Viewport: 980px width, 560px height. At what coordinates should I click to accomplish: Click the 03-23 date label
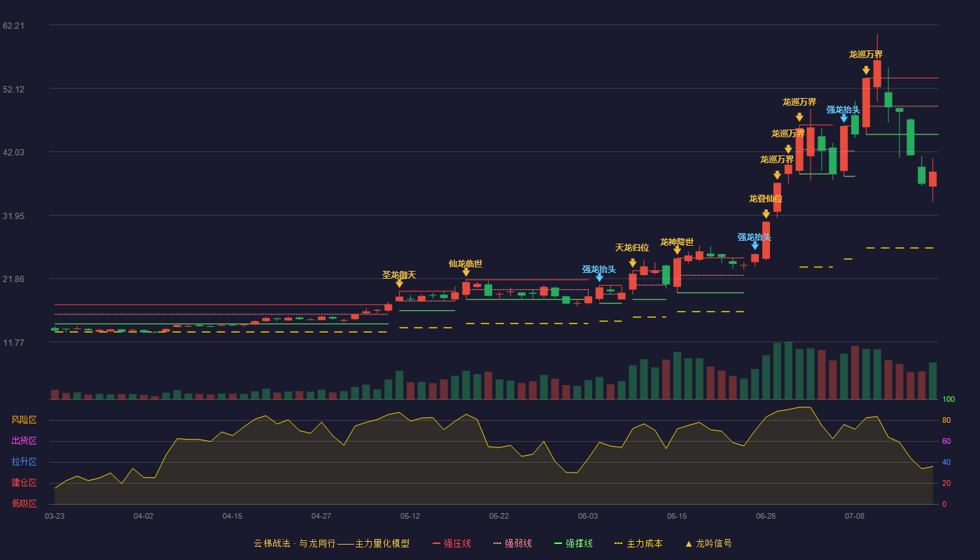(x=55, y=516)
